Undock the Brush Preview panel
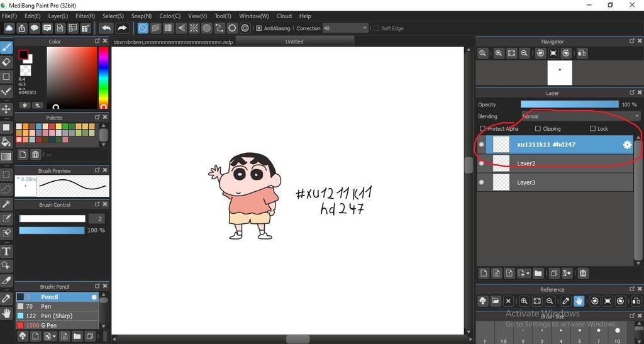The image size is (644, 344). [97, 170]
